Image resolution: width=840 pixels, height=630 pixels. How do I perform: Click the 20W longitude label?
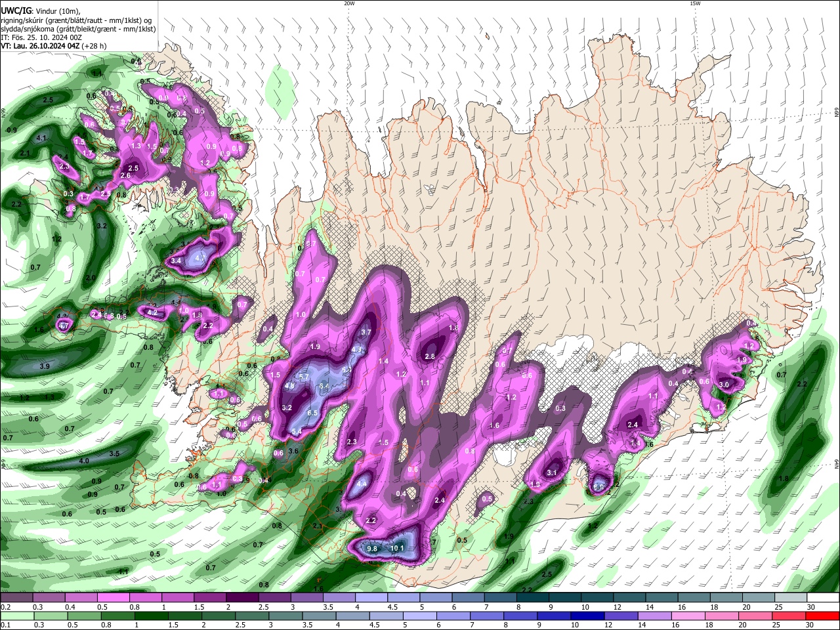[349, 3]
